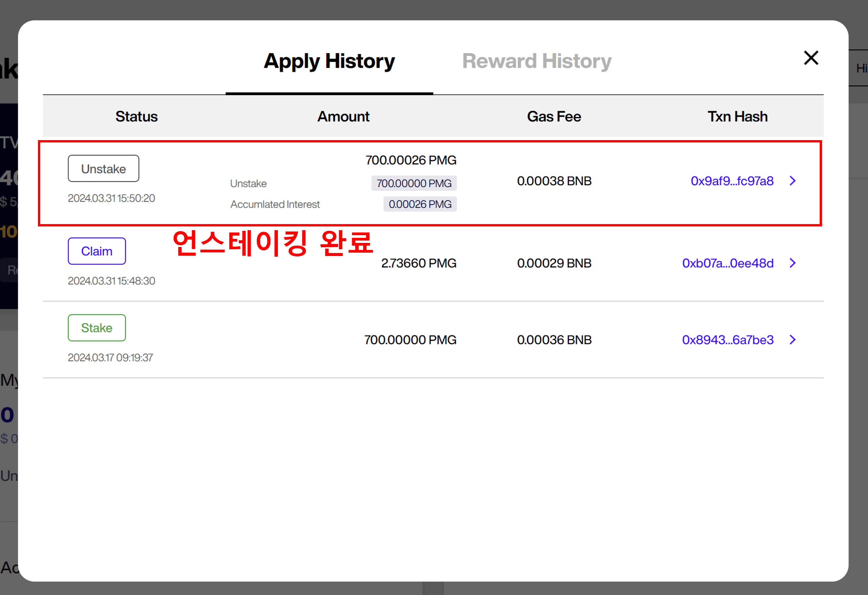Click the Txn Hash column header

tap(737, 116)
